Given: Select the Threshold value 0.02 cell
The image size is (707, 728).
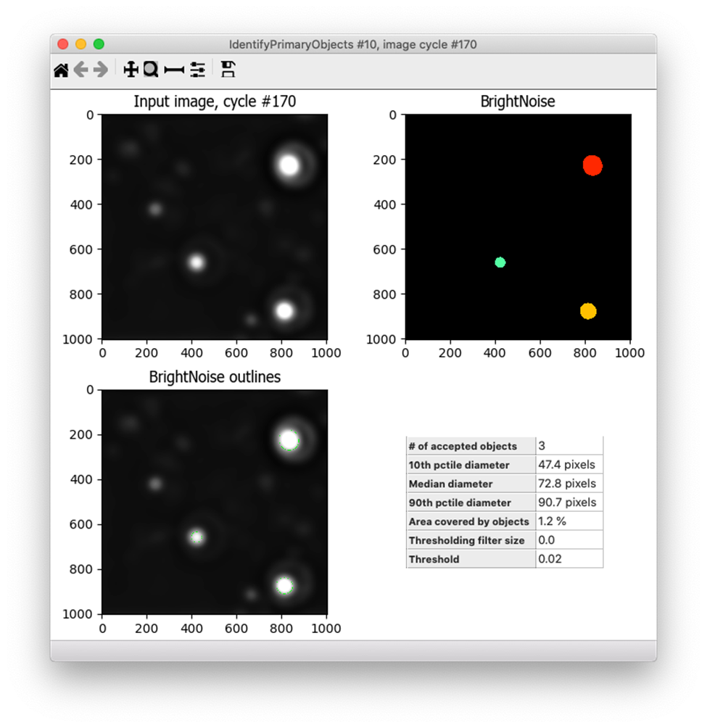Looking at the screenshot, I should 569,559.
